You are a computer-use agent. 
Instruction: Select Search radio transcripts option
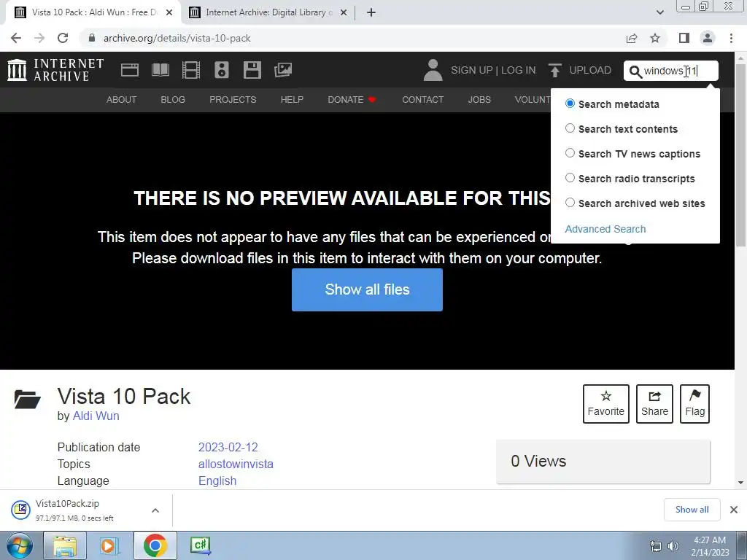coord(570,178)
